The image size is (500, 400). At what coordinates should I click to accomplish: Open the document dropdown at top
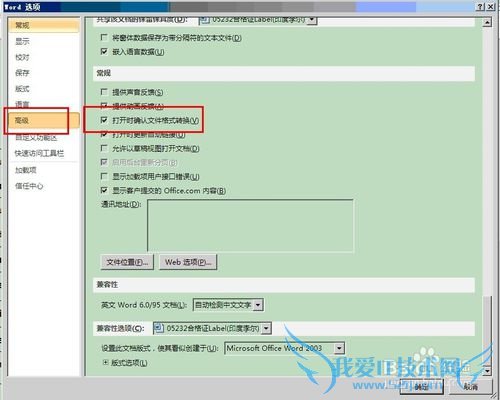(312, 20)
